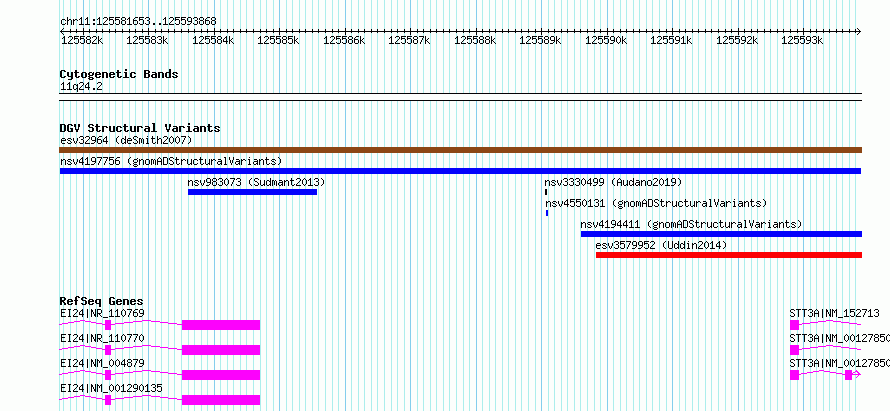Pick the 125587k mark on the scale

[409, 40]
